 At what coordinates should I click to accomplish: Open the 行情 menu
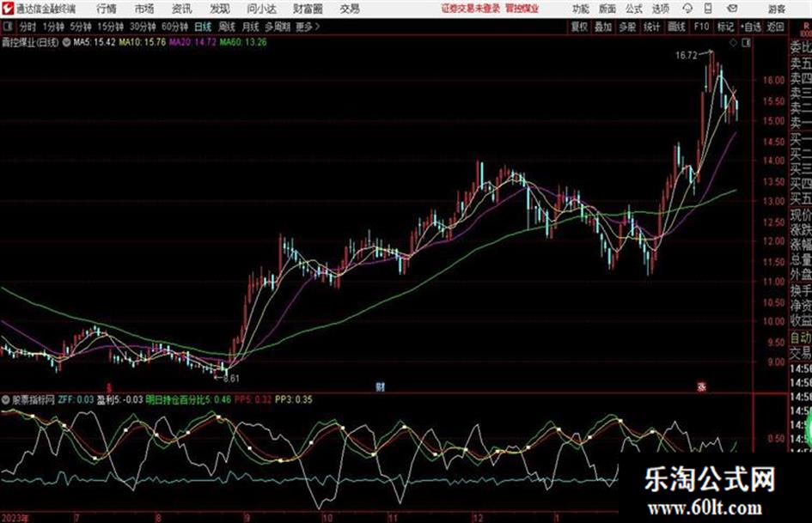coord(107,9)
